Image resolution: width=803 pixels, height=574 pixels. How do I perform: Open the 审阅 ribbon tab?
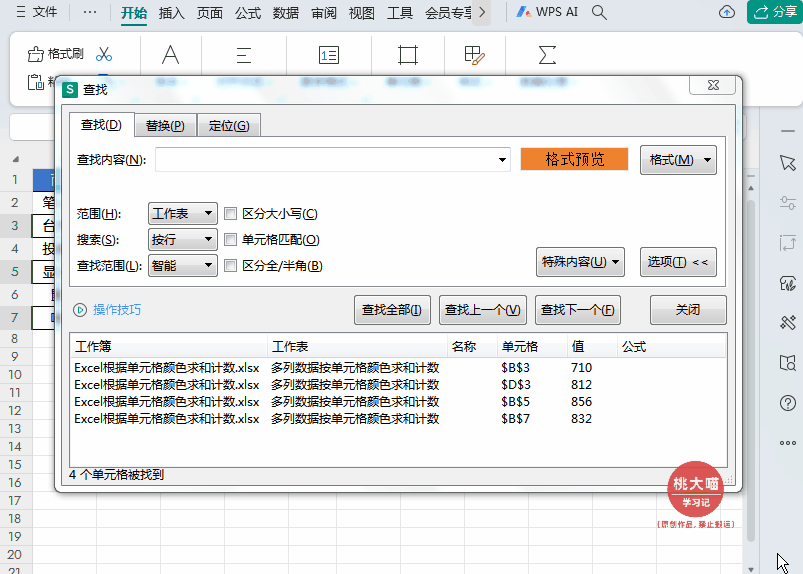[x=324, y=13]
